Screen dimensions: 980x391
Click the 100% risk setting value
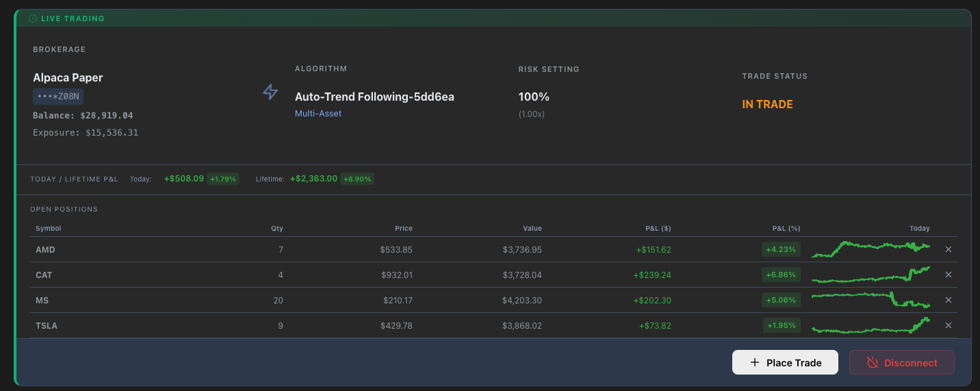point(534,97)
